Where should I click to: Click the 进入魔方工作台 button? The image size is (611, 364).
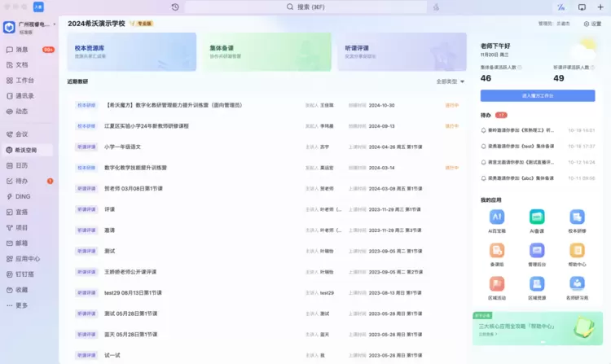coord(537,95)
